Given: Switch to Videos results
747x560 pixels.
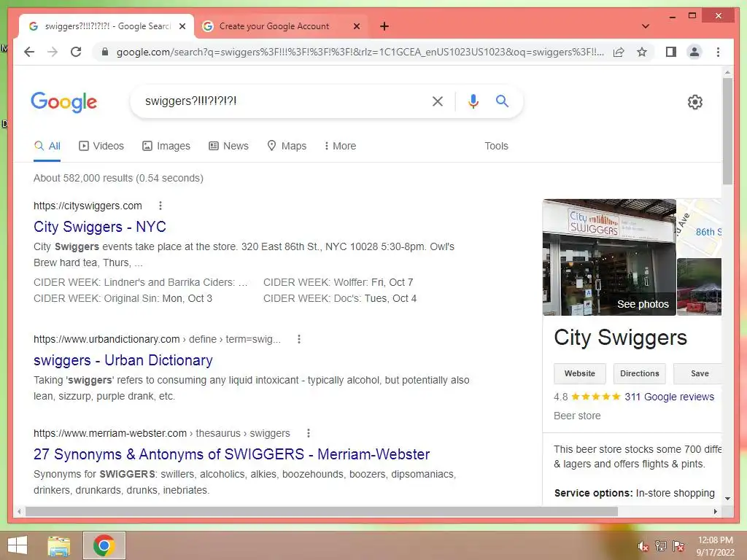Looking at the screenshot, I should click(x=101, y=146).
